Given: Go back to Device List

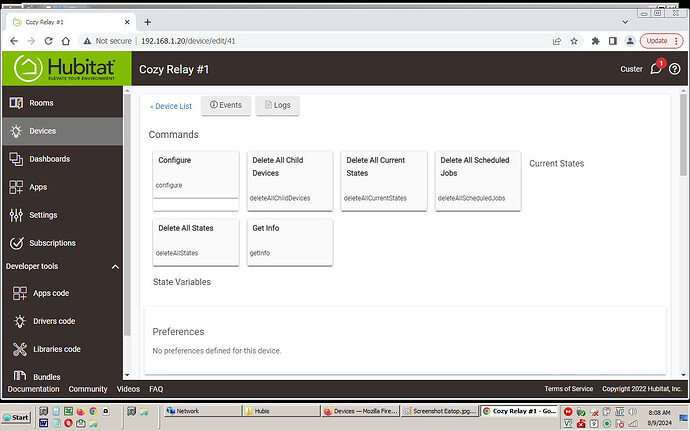Looking at the screenshot, I should point(171,106).
